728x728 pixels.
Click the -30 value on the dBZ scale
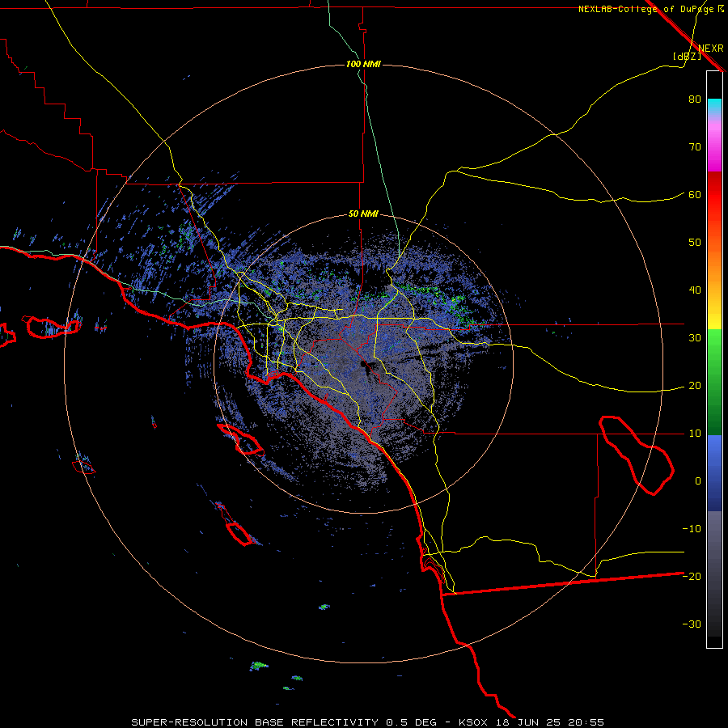point(692,624)
